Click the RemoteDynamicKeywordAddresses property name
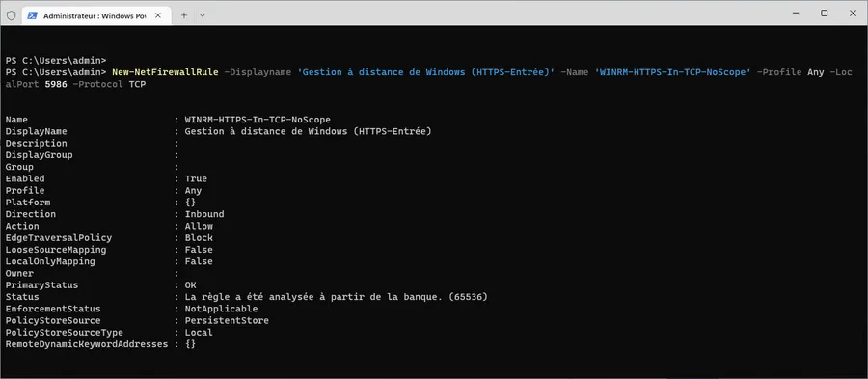 pos(87,344)
